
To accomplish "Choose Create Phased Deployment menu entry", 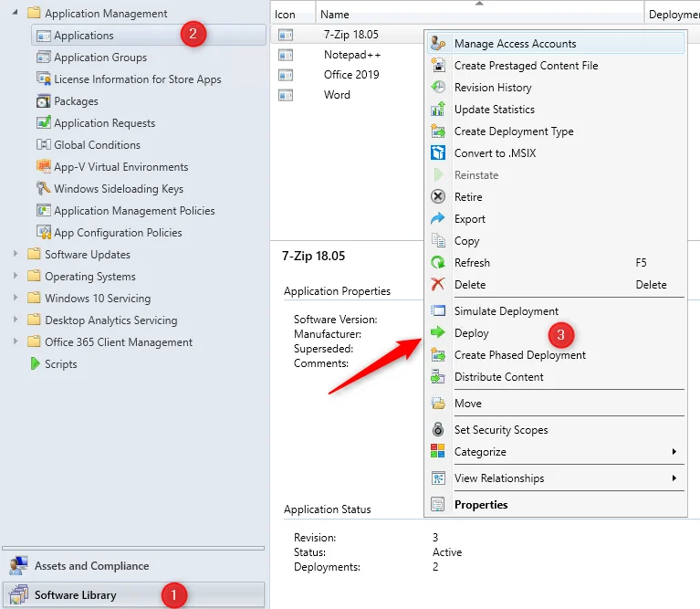I will [556, 354].
